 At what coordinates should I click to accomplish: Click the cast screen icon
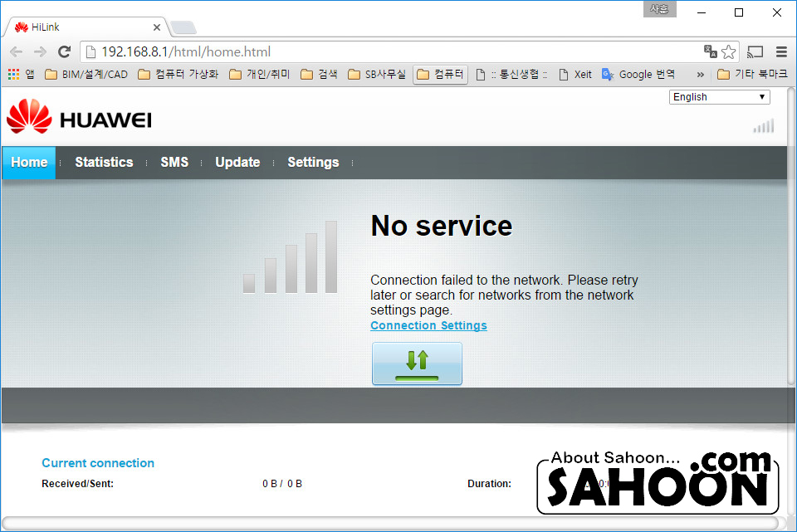[x=755, y=51]
